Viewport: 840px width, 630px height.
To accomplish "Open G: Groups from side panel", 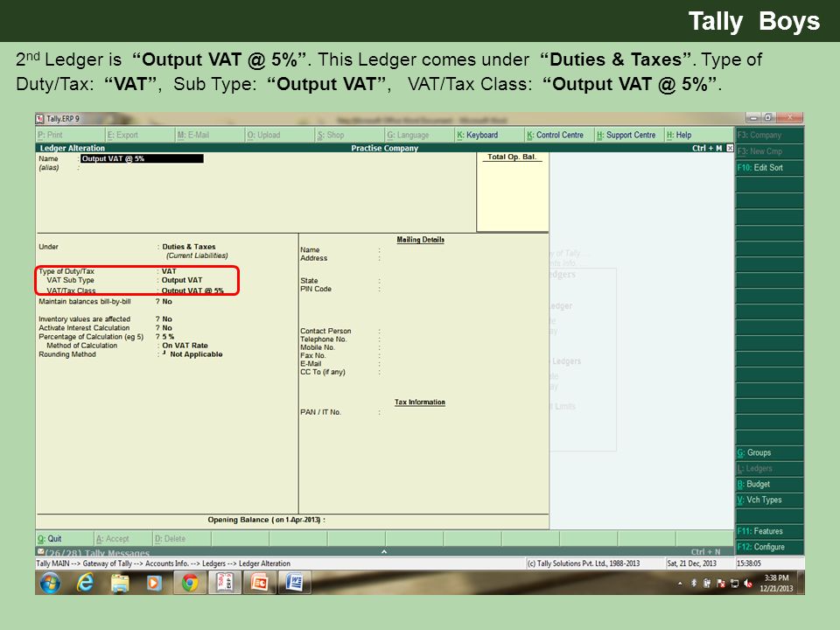I will tap(769, 452).
